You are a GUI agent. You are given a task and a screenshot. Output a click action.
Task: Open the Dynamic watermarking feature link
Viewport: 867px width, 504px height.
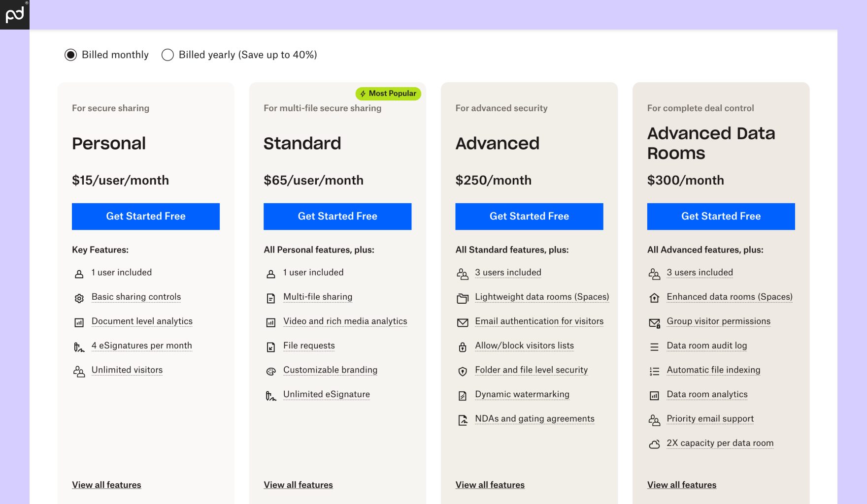[x=522, y=394]
